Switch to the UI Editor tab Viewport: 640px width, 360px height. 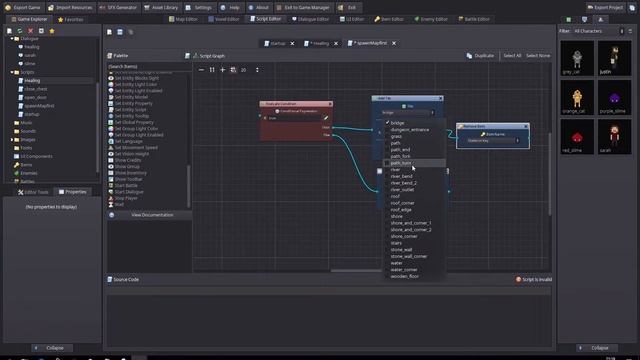[x=352, y=19]
